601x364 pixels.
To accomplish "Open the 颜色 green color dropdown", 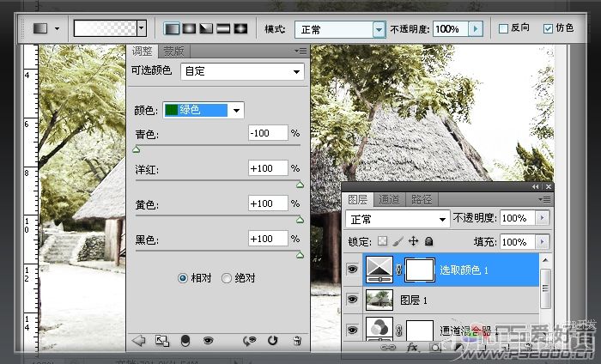I will point(203,111).
